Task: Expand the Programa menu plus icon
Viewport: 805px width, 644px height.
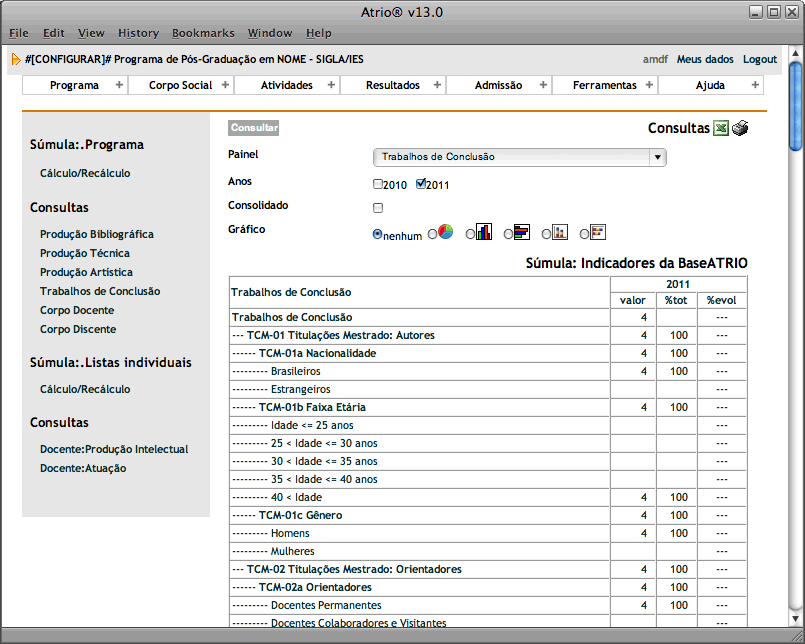Action: point(119,85)
